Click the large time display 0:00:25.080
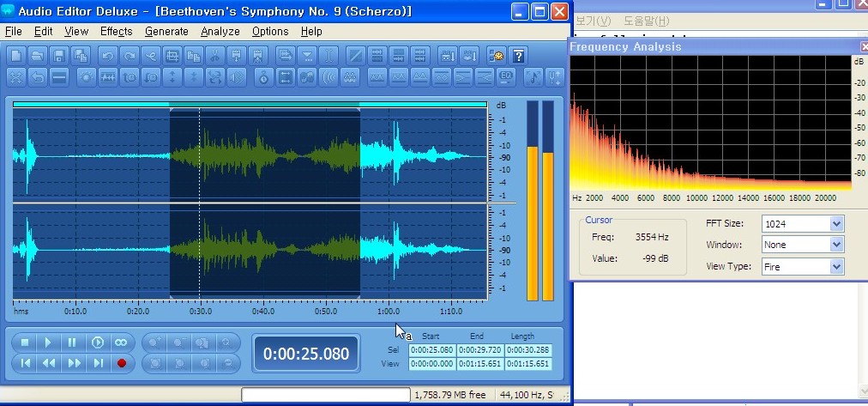868x406 pixels. pos(306,354)
